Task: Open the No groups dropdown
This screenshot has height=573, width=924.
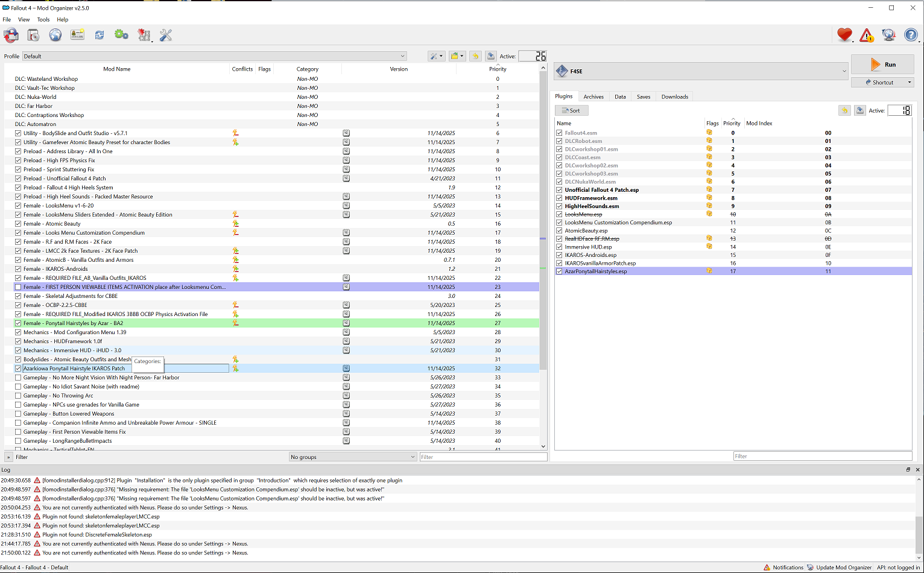Action: [353, 457]
